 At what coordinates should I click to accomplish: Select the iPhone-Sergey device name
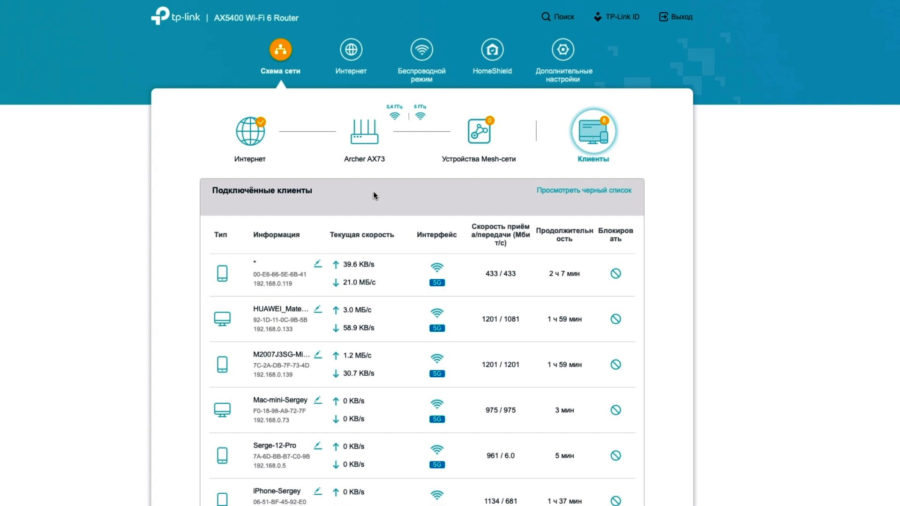point(277,491)
